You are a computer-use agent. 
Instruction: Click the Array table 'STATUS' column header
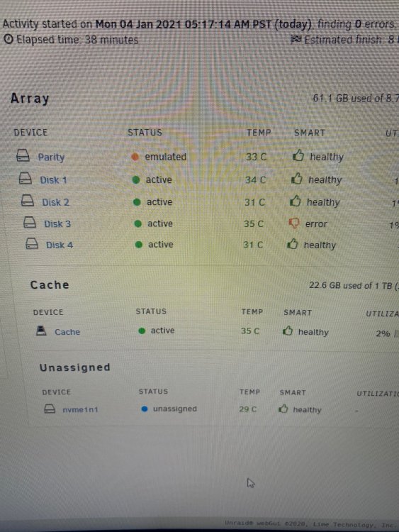click(x=145, y=133)
